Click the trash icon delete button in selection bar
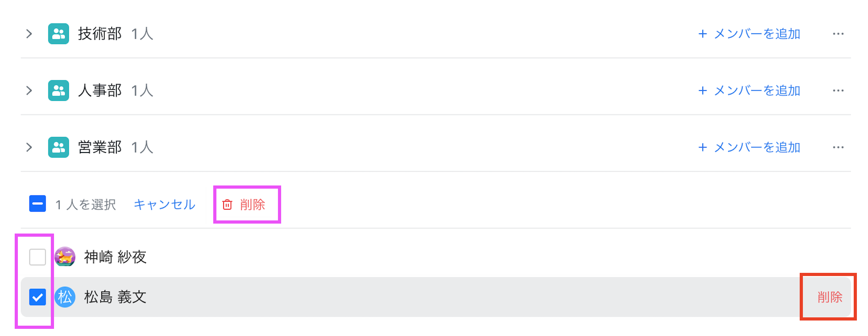Screen dimensions: 868x336 click(244, 205)
